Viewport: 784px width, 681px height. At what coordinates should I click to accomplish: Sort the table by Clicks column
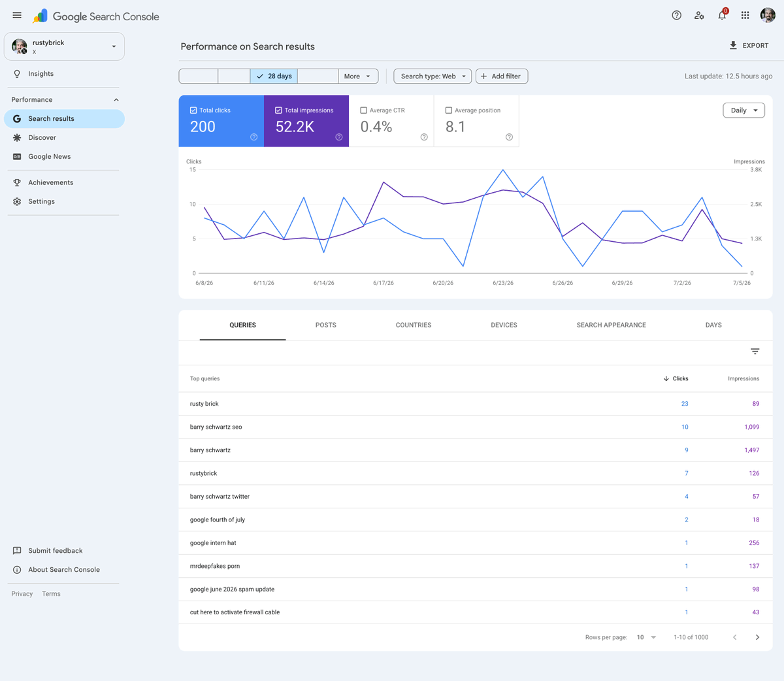[676, 379]
